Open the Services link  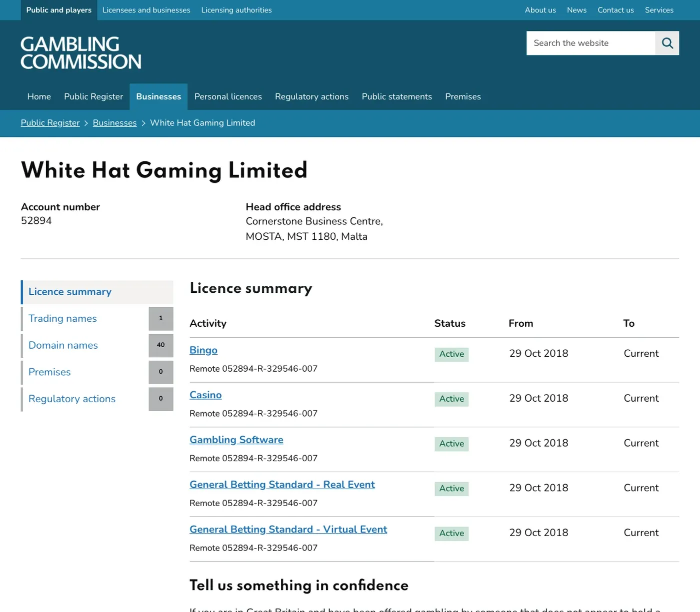coord(659,10)
